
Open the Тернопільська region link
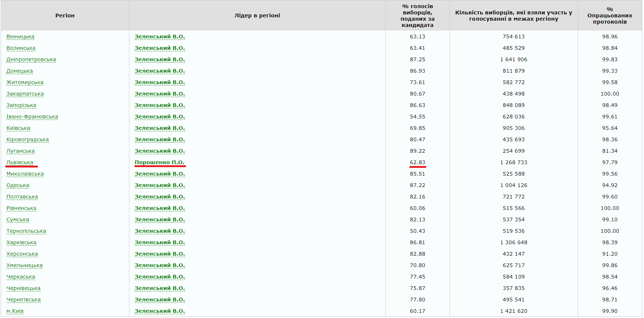[x=26, y=231]
